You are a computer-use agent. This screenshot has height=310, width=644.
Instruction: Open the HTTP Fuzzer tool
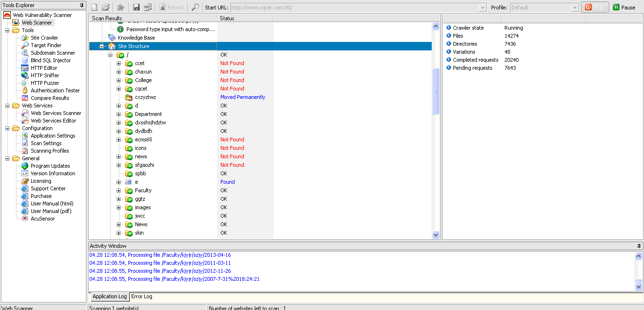pos(45,83)
